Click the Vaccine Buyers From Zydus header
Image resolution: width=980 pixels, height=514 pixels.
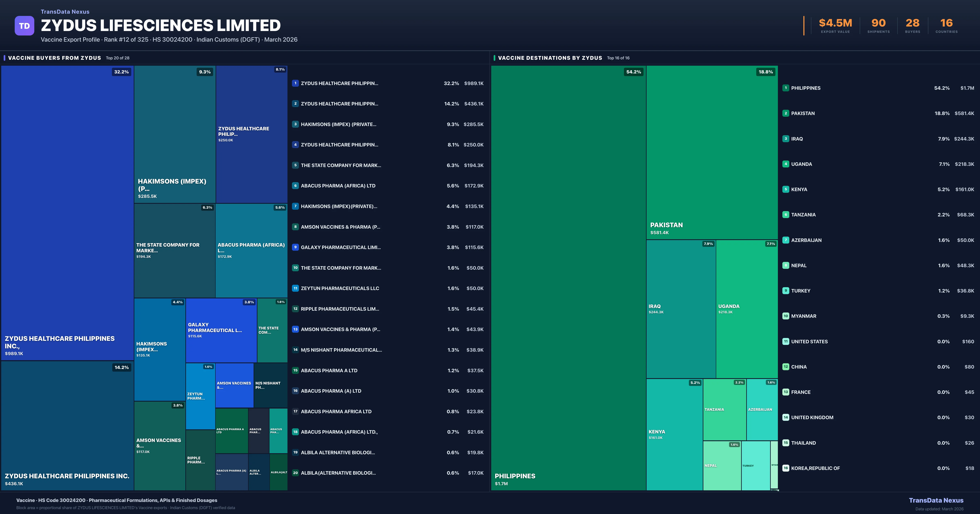click(x=54, y=58)
